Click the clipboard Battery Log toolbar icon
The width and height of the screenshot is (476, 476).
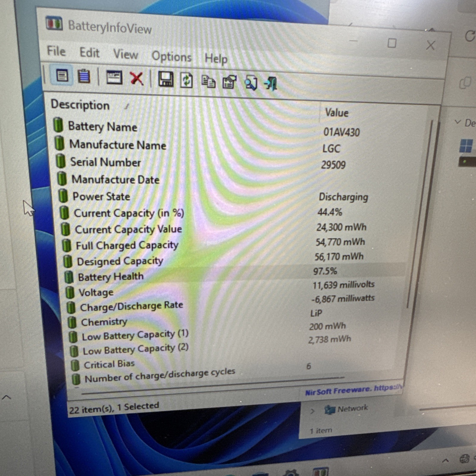click(x=84, y=76)
